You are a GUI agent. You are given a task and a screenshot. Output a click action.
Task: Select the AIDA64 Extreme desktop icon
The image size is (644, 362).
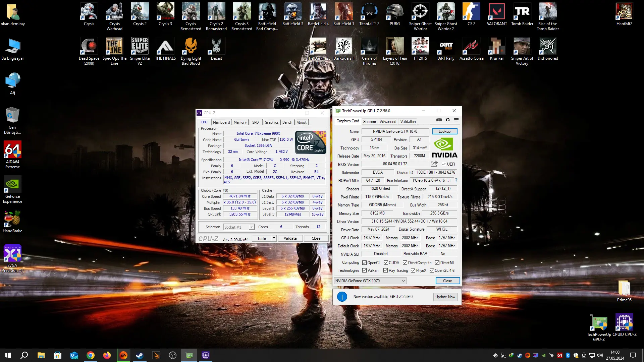[12, 155]
